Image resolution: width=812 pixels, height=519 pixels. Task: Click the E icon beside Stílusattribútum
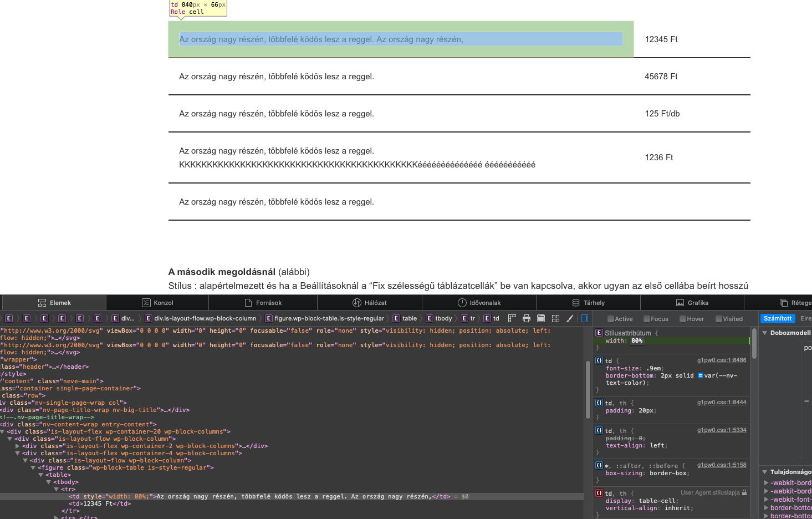599,333
